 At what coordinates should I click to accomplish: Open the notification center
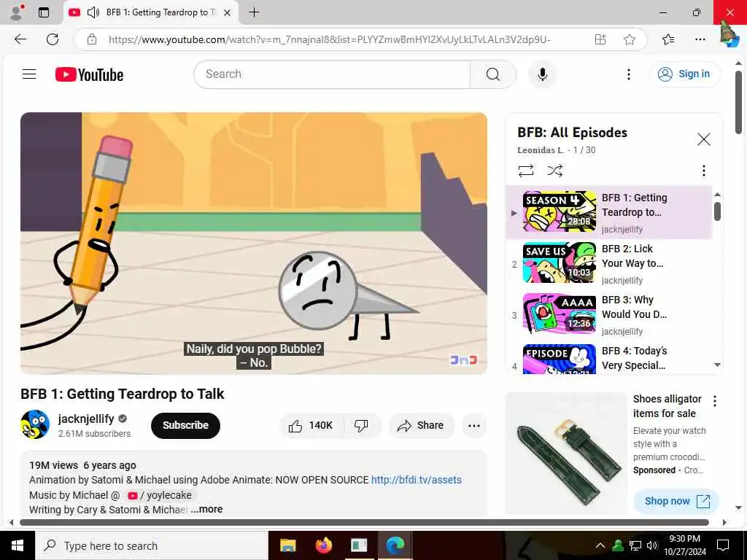click(x=723, y=545)
